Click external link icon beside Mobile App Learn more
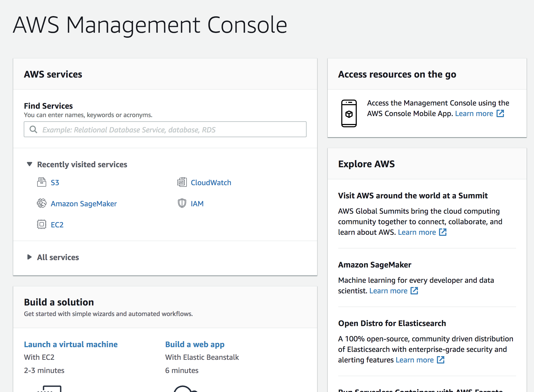Image resolution: width=534 pixels, height=392 pixels. (500, 114)
